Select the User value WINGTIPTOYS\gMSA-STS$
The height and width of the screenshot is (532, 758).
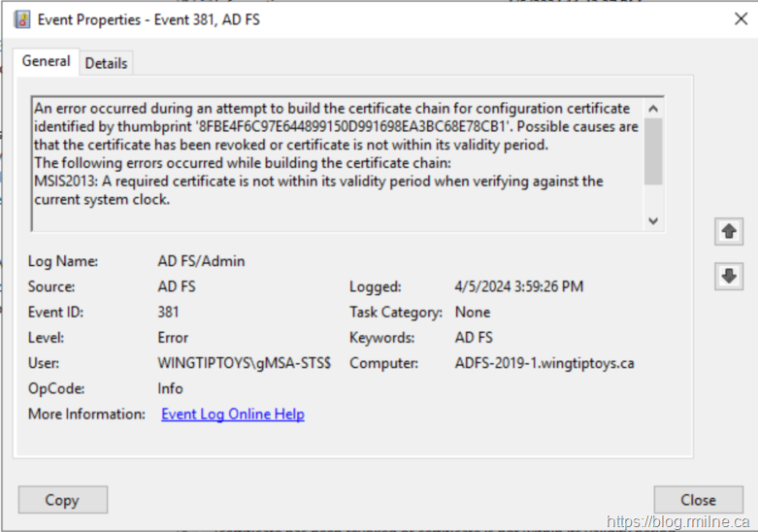(244, 363)
